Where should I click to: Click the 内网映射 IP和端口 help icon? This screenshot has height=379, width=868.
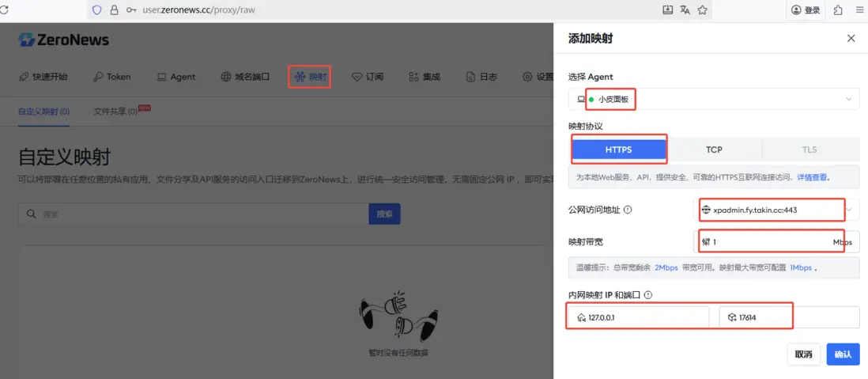coord(647,295)
